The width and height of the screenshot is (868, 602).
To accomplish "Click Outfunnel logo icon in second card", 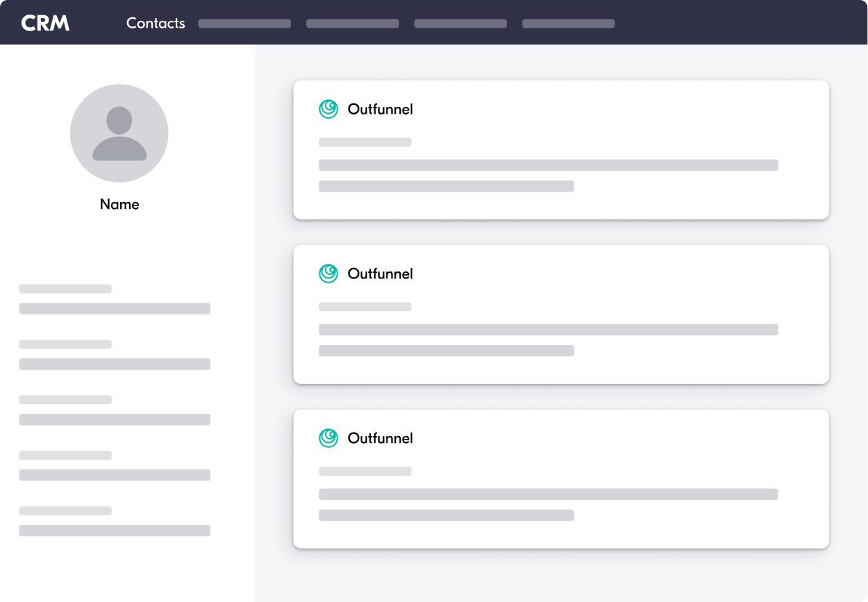I will (328, 274).
